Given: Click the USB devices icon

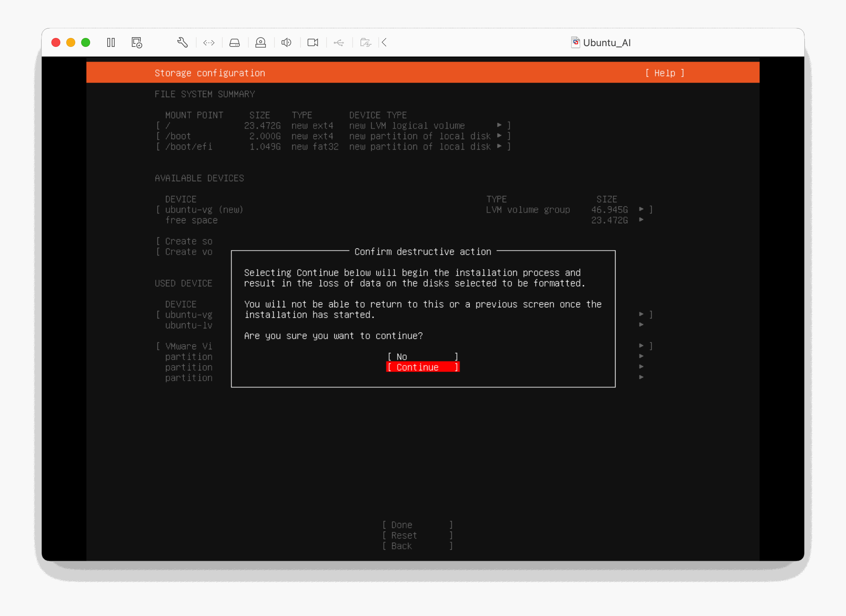Looking at the screenshot, I should tap(339, 43).
